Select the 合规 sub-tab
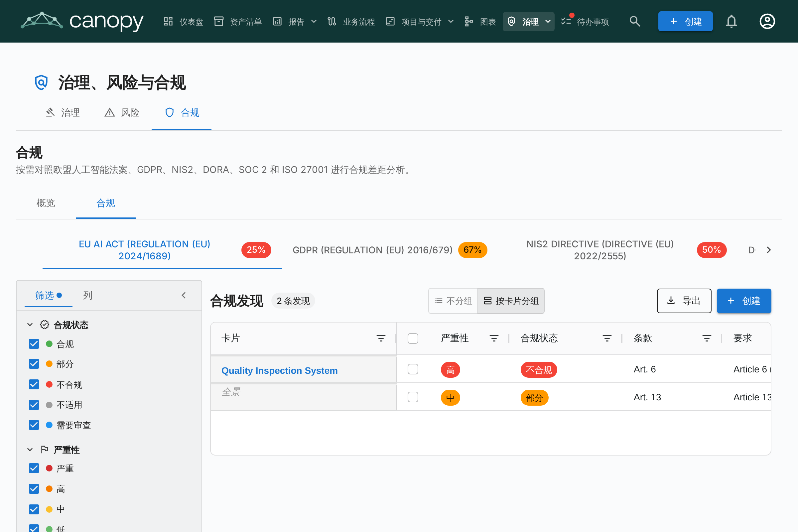 tap(105, 203)
